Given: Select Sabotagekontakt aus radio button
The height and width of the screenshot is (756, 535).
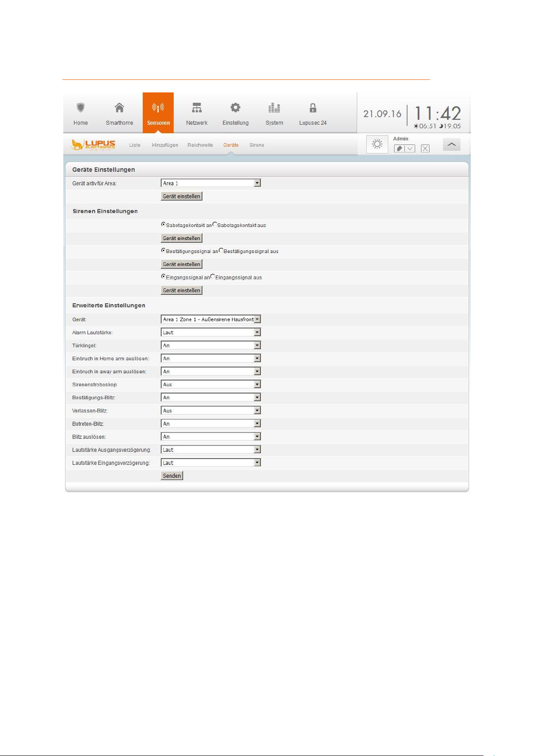Looking at the screenshot, I should click(215, 224).
